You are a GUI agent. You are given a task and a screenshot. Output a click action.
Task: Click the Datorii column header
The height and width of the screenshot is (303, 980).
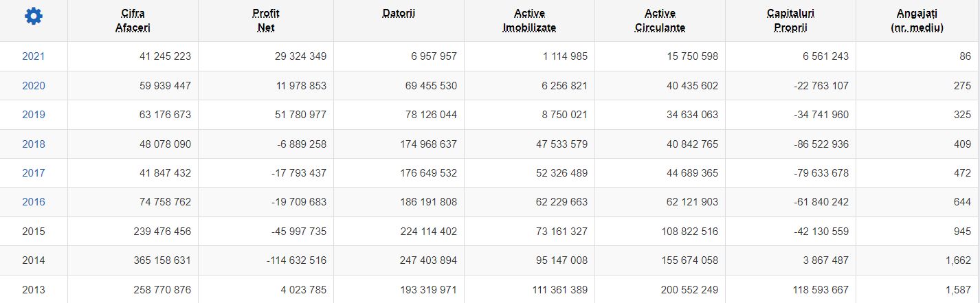[399, 14]
